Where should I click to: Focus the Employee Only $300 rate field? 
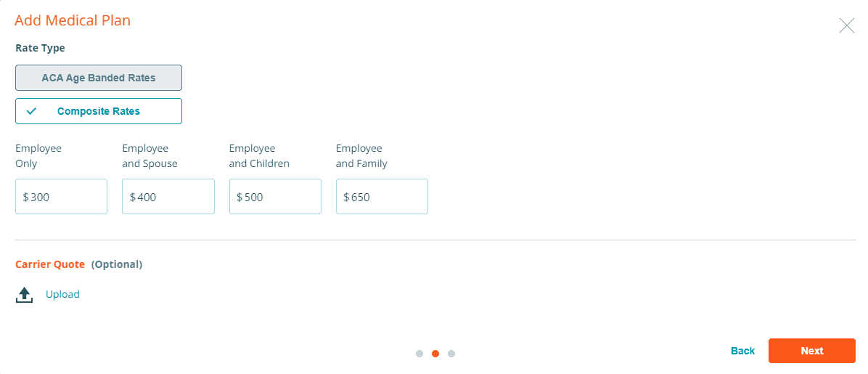62,196
